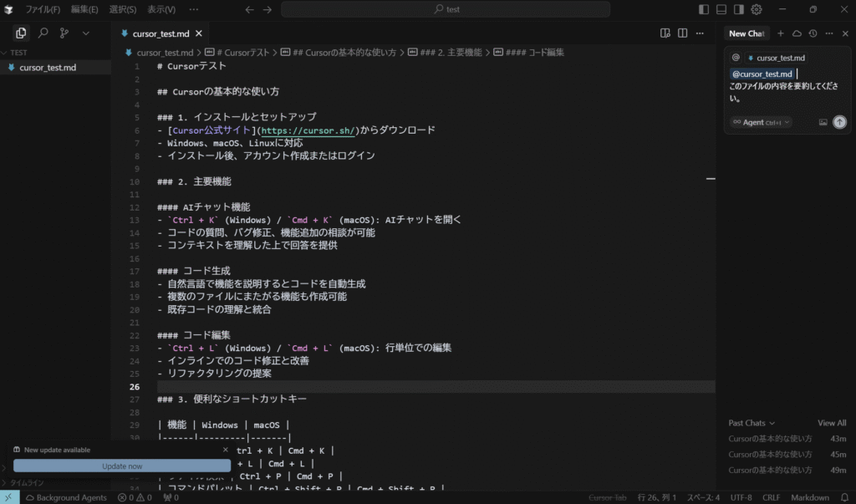Close the chat panel
Viewport: 856px width, 504px height.
point(845,33)
